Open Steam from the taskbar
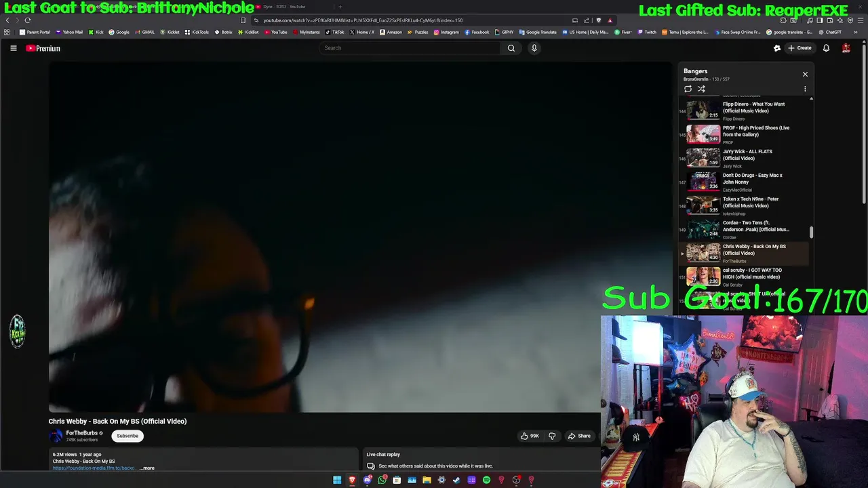Viewport: 868px width, 488px height. (456, 480)
